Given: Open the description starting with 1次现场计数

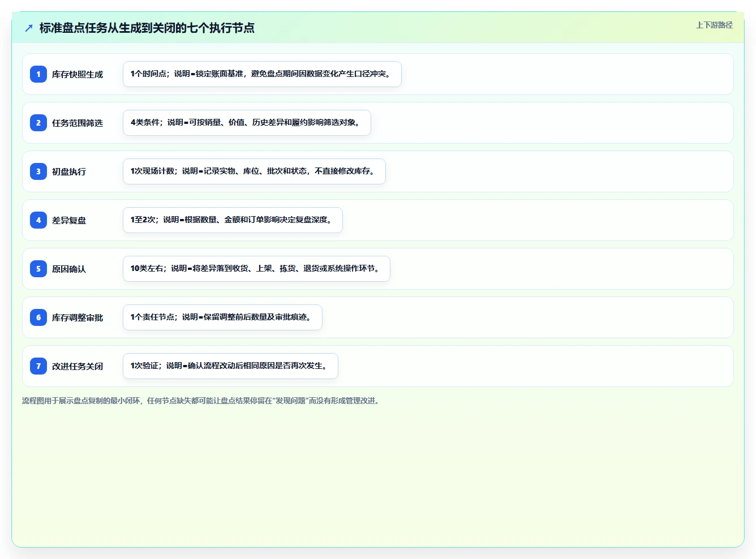Looking at the screenshot, I should tap(254, 171).
